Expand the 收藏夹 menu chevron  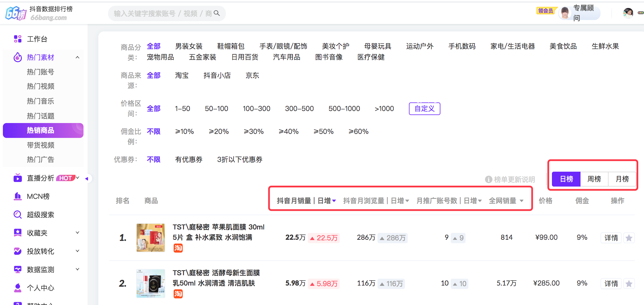pos(77,233)
